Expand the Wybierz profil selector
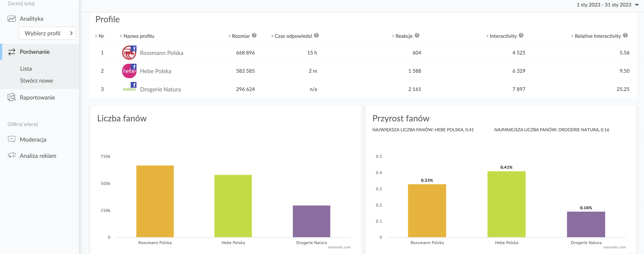 pyautogui.click(x=47, y=33)
